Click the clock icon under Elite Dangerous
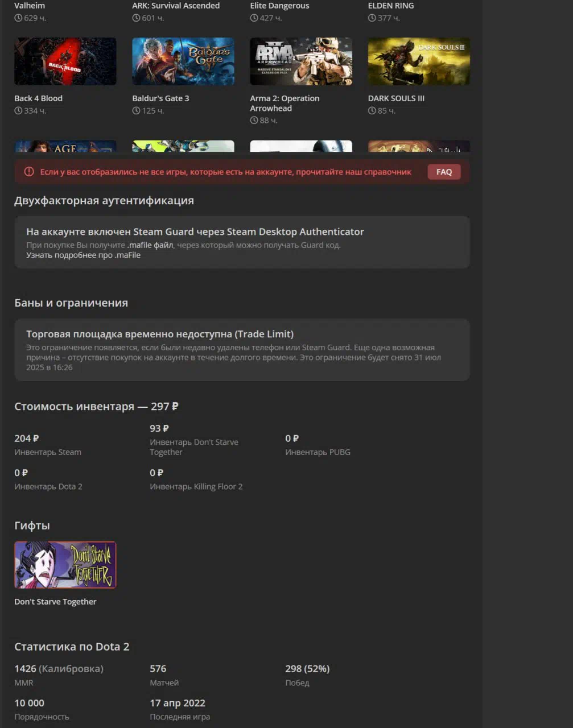This screenshot has height=728, width=573. [x=254, y=18]
